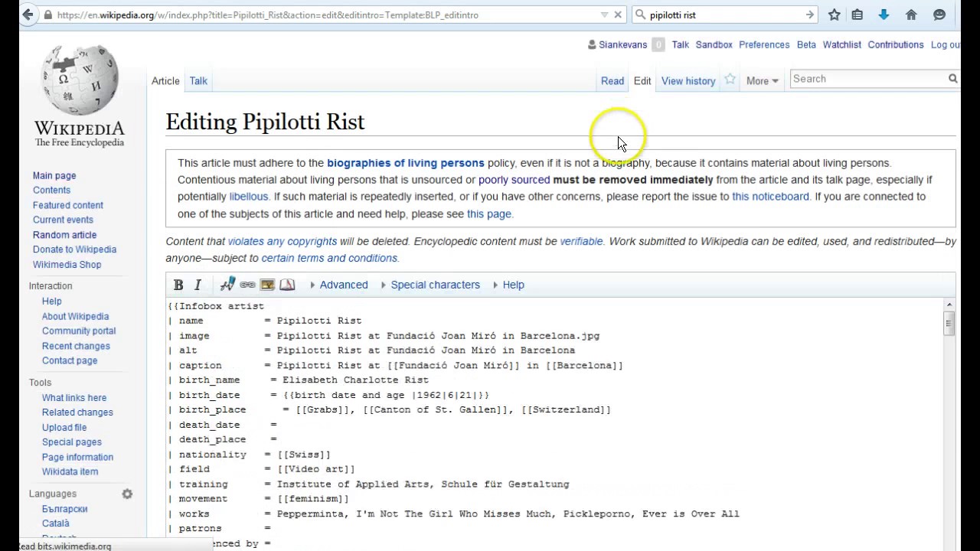Click the Català language link
This screenshot has width=980, height=551.
point(56,523)
